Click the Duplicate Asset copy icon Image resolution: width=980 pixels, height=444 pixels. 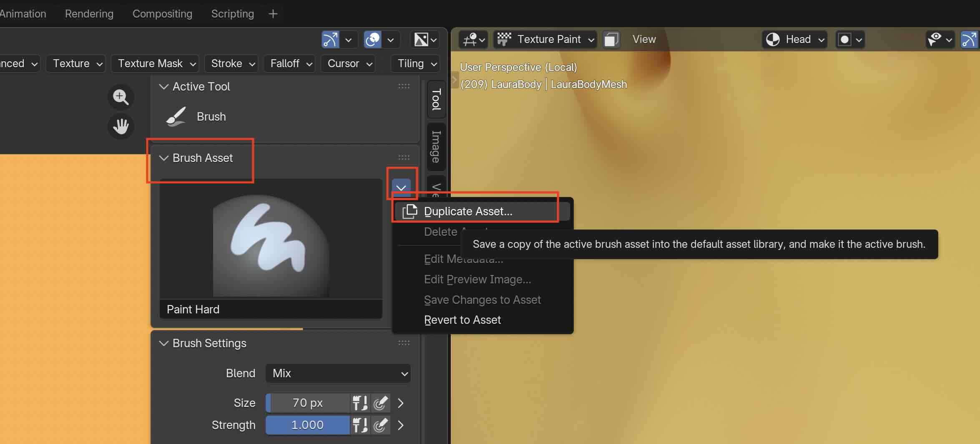(410, 211)
